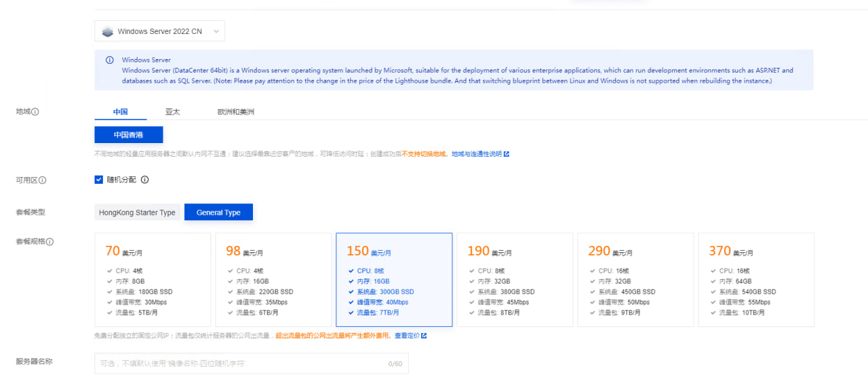Click the external link icon after 地域与连通性说明

[x=507, y=154]
